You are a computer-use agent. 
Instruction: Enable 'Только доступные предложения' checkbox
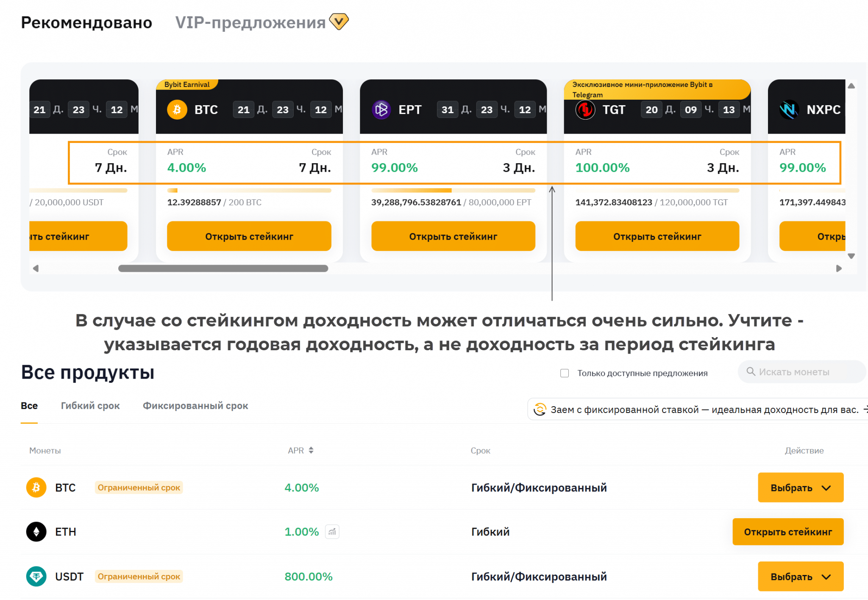pyautogui.click(x=565, y=373)
